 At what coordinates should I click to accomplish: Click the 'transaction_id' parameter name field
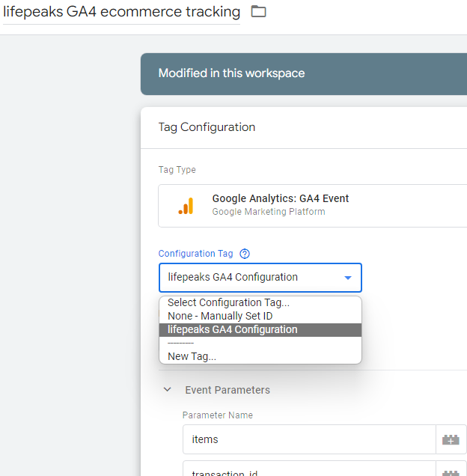pyautogui.click(x=308, y=472)
